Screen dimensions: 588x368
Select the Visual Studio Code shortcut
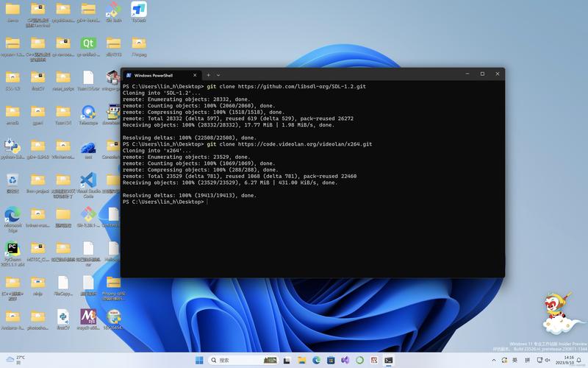(88, 185)
